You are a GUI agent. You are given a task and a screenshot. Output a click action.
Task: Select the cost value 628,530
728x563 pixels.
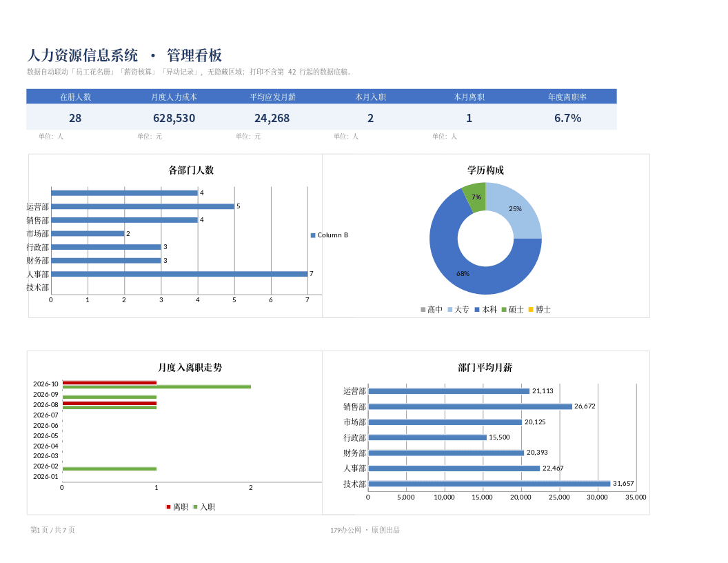click(174, 118)
